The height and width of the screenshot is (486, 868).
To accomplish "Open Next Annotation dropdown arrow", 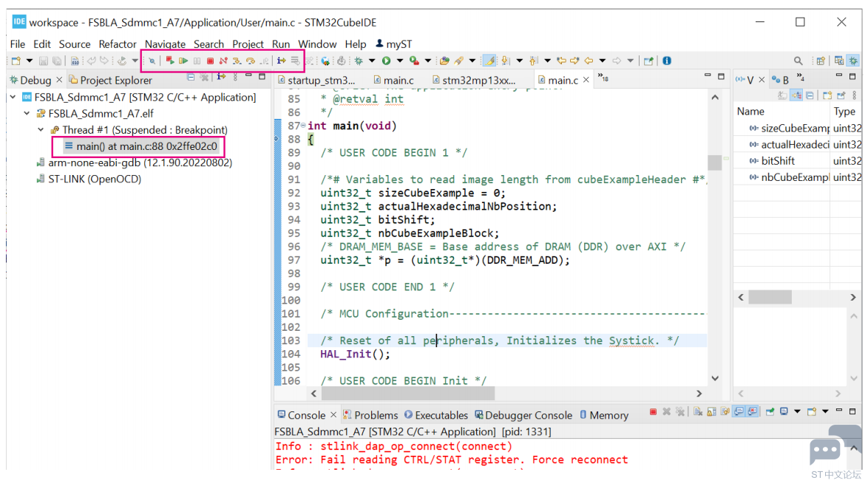I will [x=519, y=61].
